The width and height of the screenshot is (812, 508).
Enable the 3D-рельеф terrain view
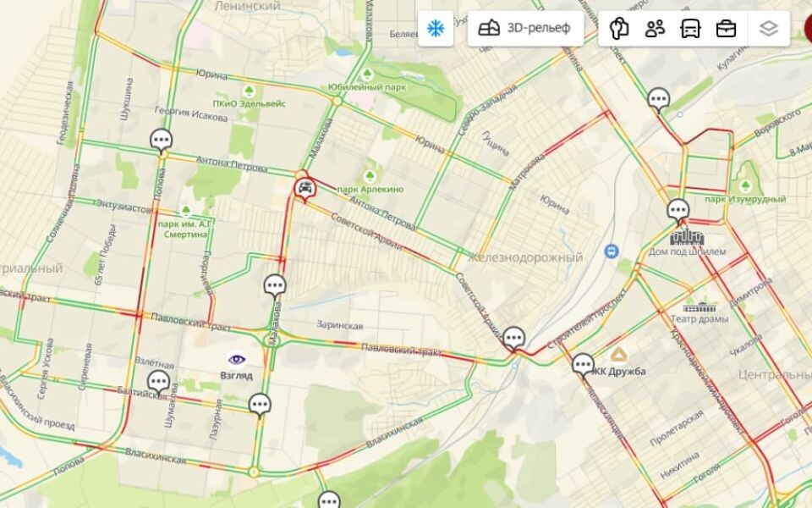tap(525, 29)
